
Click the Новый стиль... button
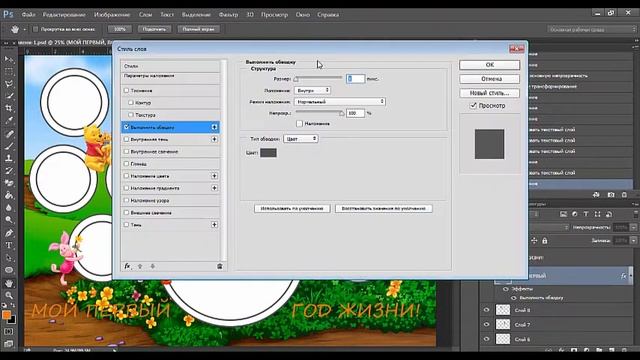[x=489, y=93]
